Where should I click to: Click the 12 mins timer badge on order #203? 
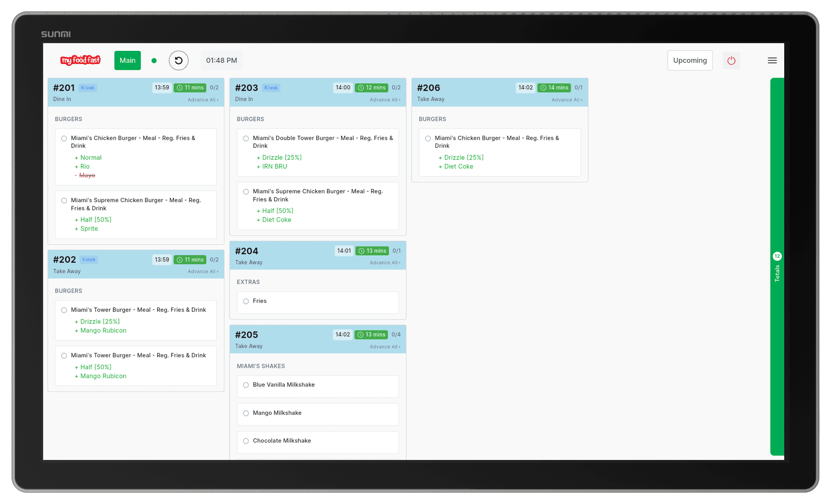[x=371, y=88]
